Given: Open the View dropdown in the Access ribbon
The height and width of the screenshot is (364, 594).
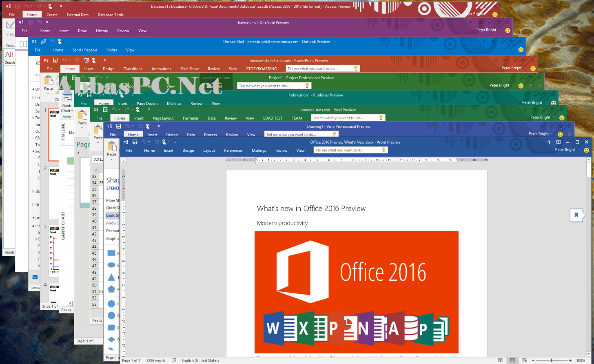Looking at the screenshot, I should click(10, 40).
